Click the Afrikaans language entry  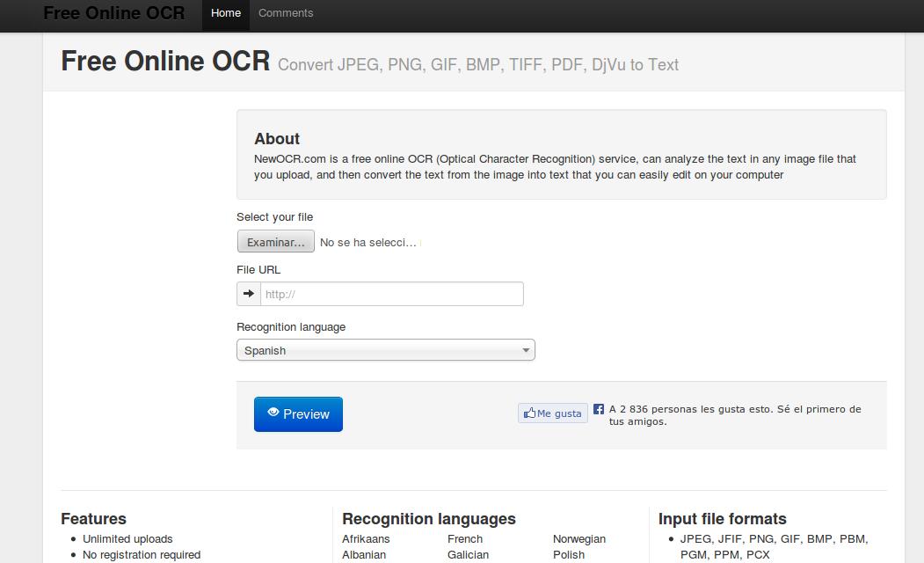(x=366, y=538)
